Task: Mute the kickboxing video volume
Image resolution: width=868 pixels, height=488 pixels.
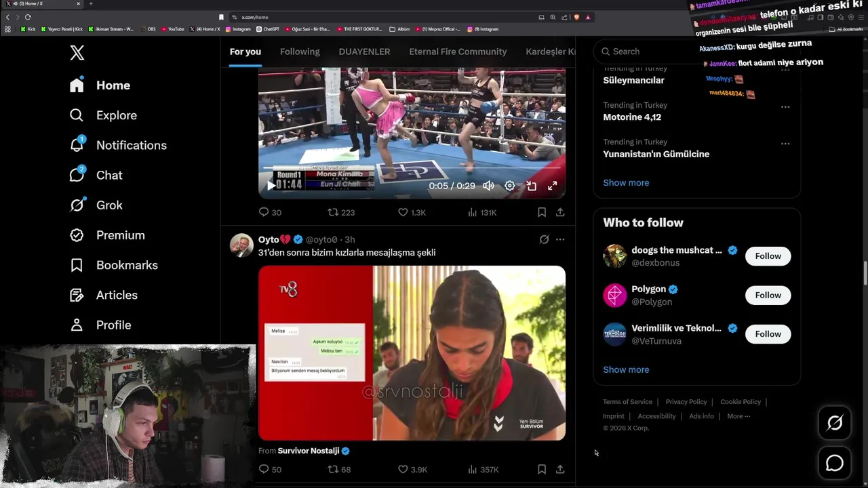Action: 488,186
